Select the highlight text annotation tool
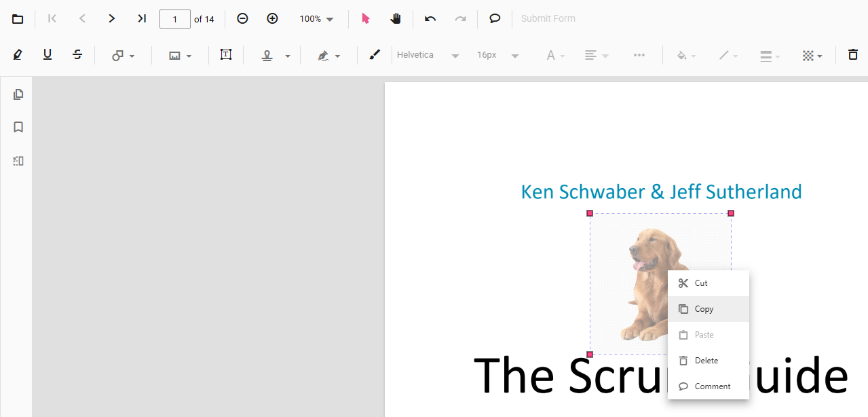Screen dimensions: 868x417 (x=18, y=55)
